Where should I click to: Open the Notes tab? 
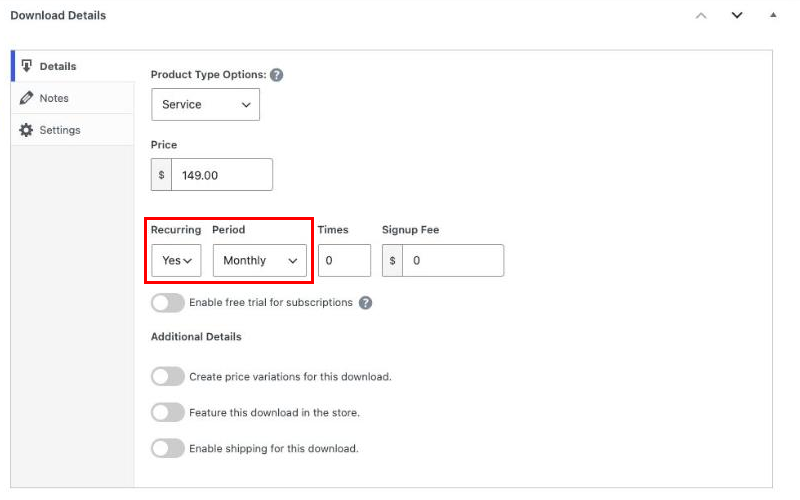click(x=73, y=98)
